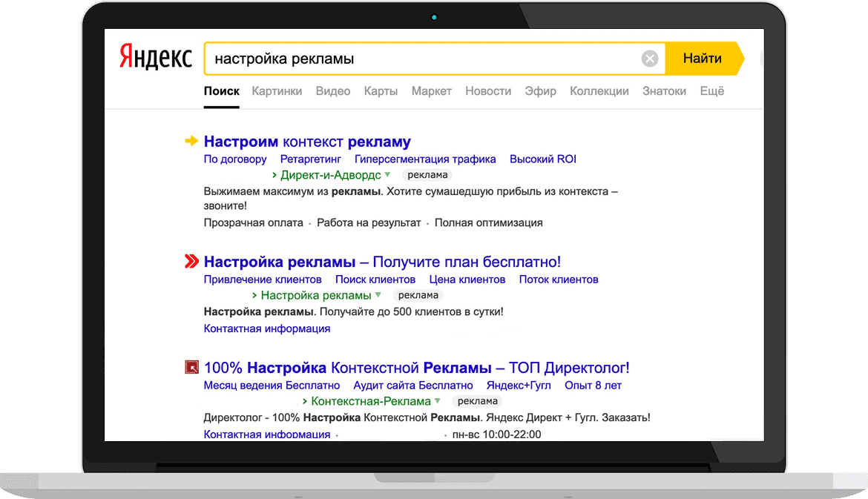Click the red double-chevron favicon of second ad
The width and height of the screenshot is (868, 499).
coord(191,261)
